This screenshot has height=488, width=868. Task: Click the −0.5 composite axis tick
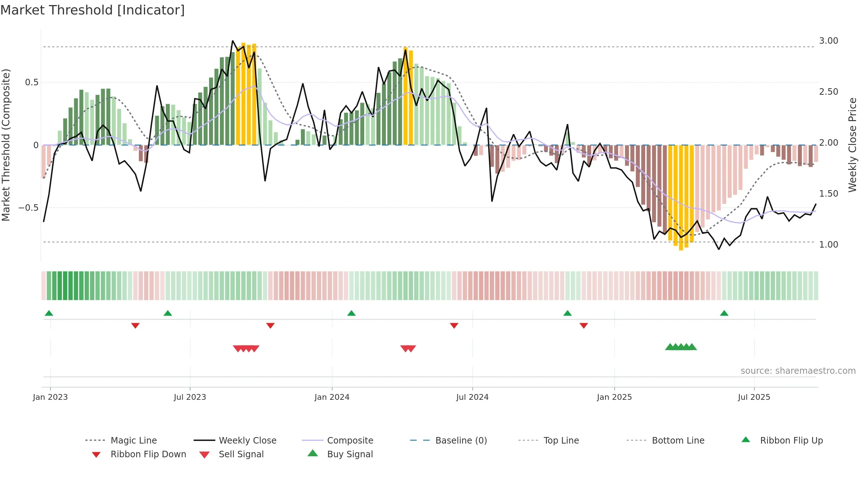tap(29, 208)
